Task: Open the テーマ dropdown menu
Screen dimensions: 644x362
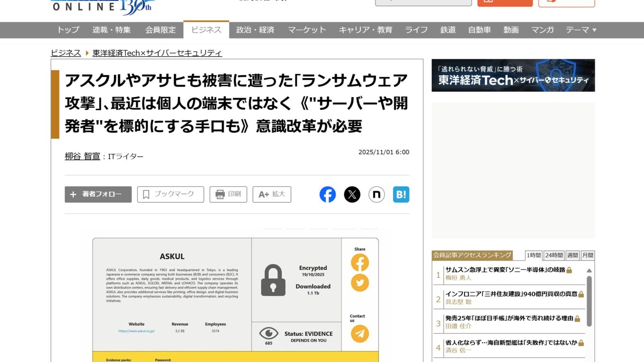Action: (x=581, y=30)
